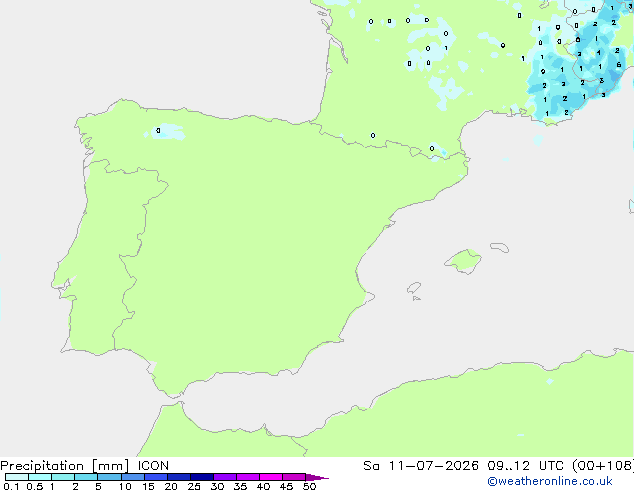Pick the 35–40 mm violet legend swatch
This screenshot has height=490, width=634.
click(x=248, y=477)
